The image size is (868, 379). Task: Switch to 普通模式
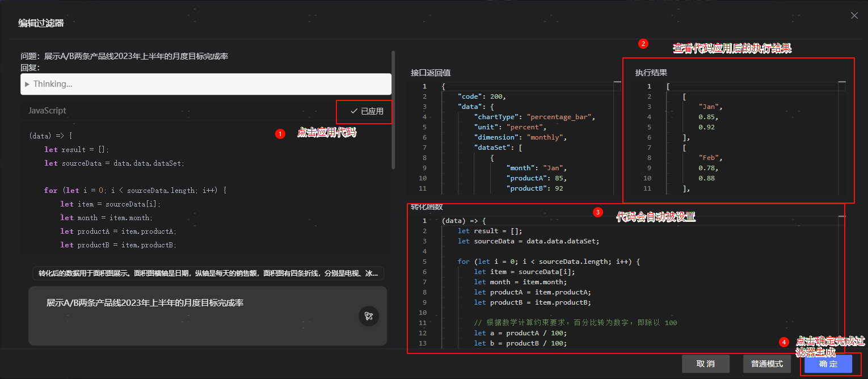click(767, 364)
